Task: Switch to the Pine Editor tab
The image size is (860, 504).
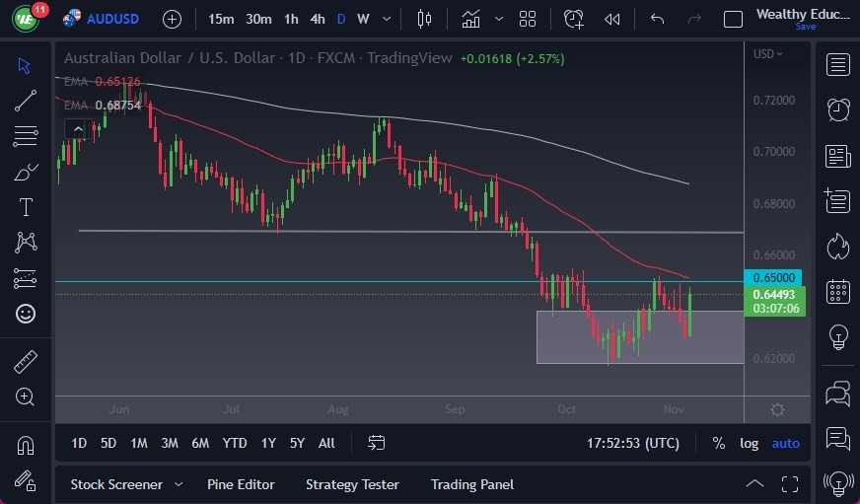Action: coord(241,484)
